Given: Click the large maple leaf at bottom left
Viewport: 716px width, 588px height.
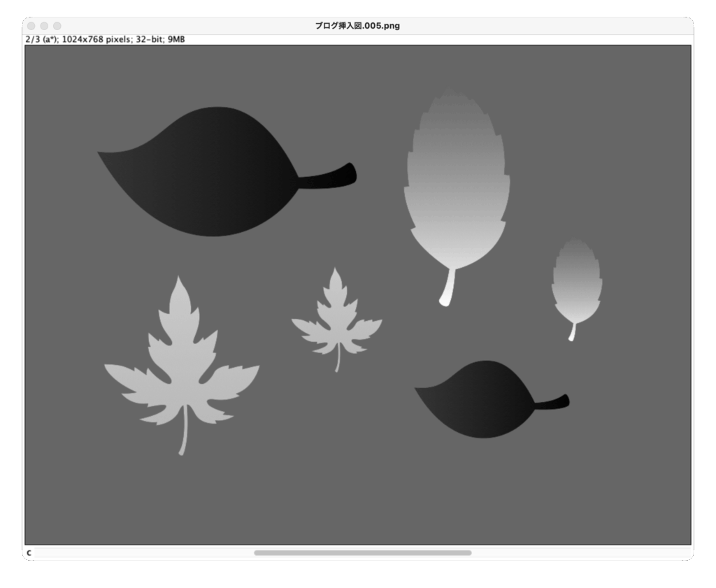Looking at the screenshot, I should coord(182,371).
